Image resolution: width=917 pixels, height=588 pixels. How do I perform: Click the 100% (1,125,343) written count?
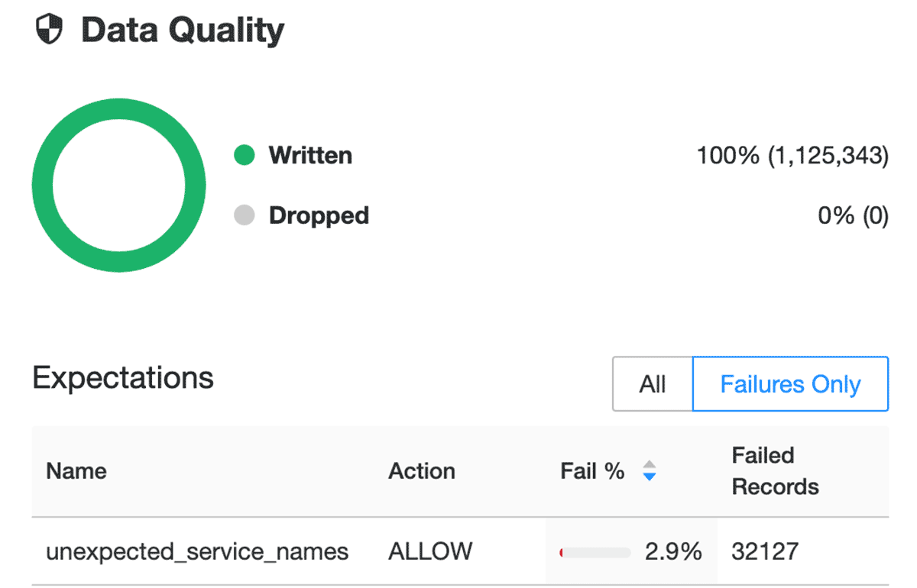point(792,156)
